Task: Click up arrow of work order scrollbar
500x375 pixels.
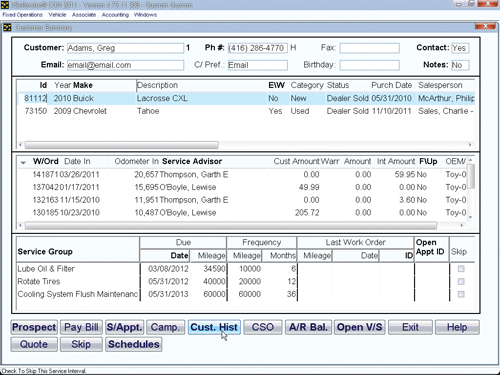Action: (471, 160)
